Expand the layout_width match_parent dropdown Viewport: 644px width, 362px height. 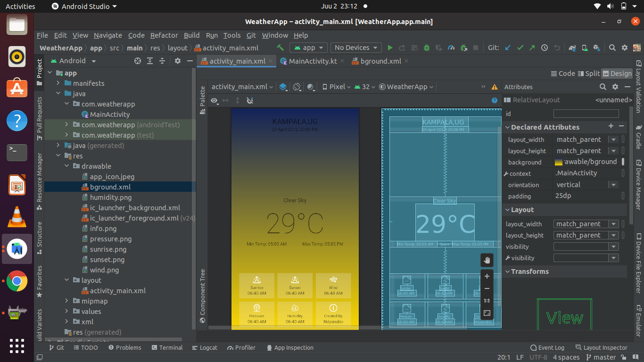[x=613, y=140]
